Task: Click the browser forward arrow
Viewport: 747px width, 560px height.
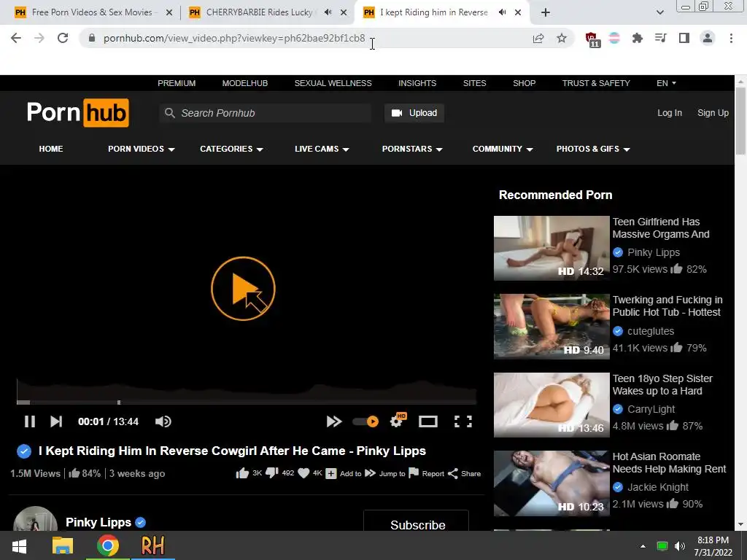Action: click(39, 38)
